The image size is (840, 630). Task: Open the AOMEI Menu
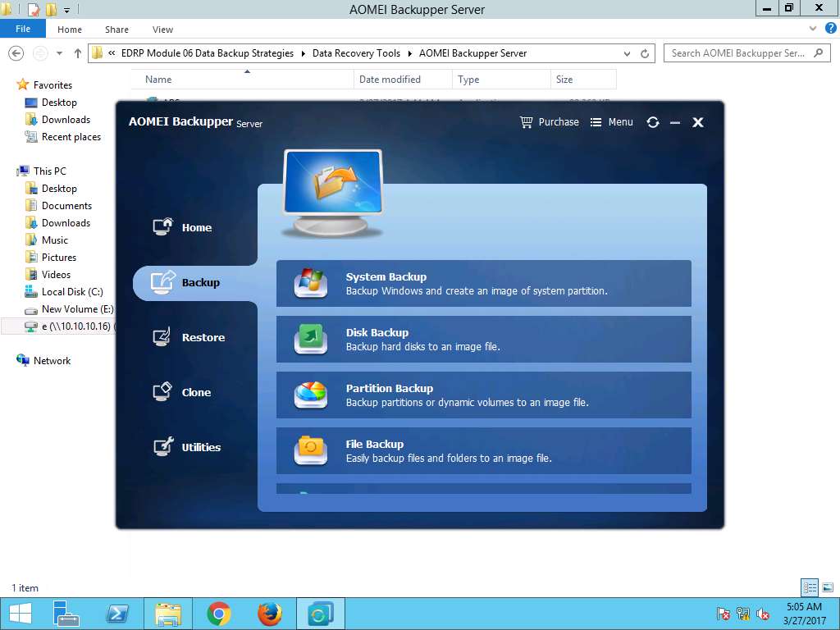pos(612,122)
